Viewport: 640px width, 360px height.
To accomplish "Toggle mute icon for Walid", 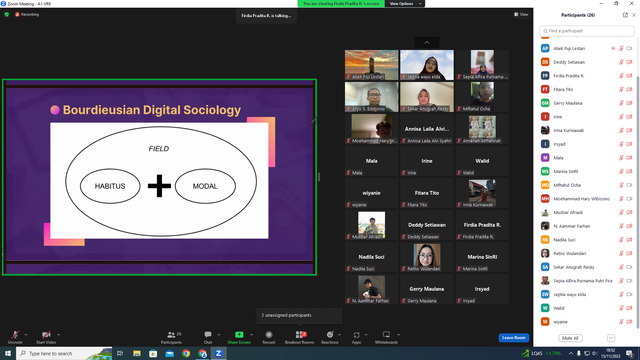I will [x=621, y=308].
